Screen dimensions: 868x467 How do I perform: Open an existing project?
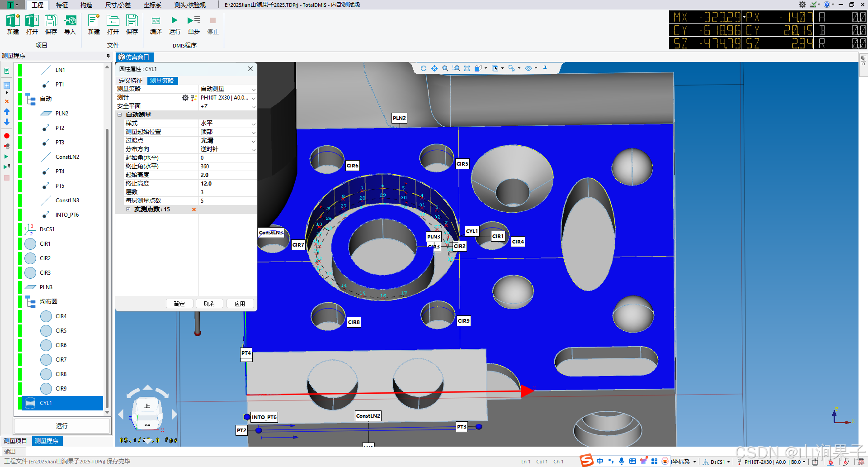tap(32, 24)
